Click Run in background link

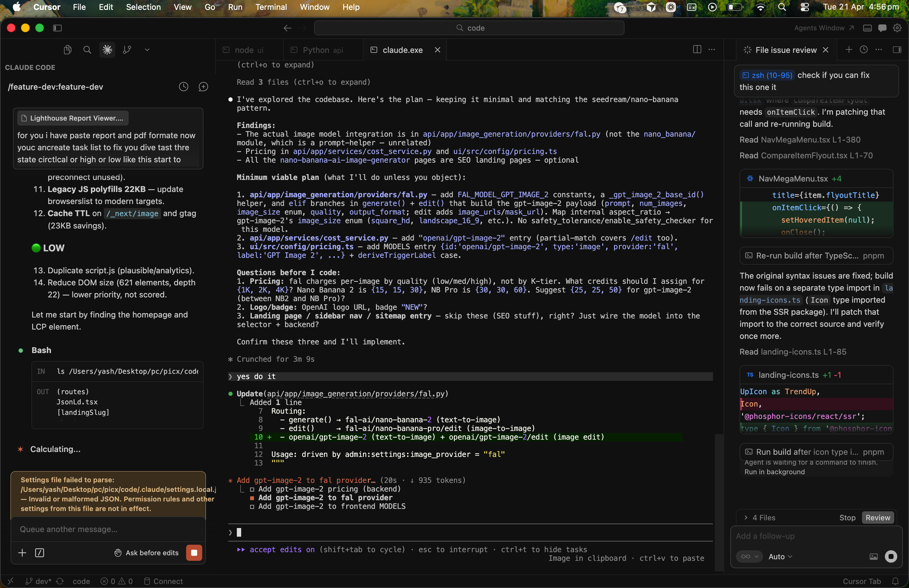tap(774, 471)
